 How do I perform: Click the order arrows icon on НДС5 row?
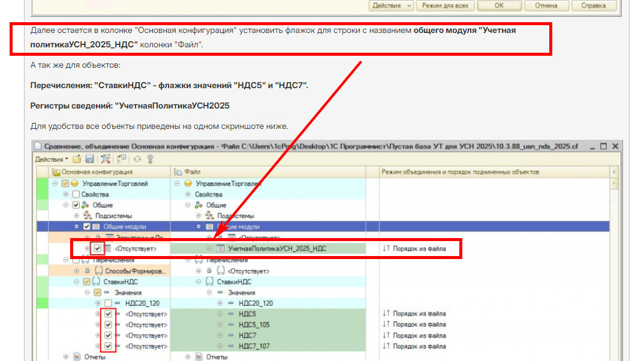pos(386,314)
